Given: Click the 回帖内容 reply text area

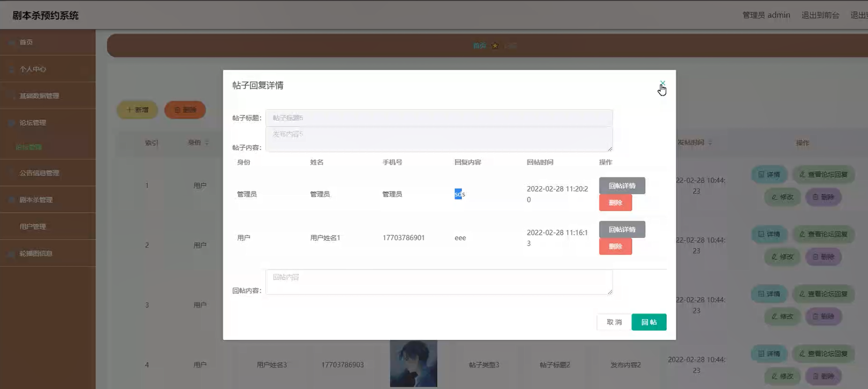Looking at the screenshot, I should tap(439, 282).
